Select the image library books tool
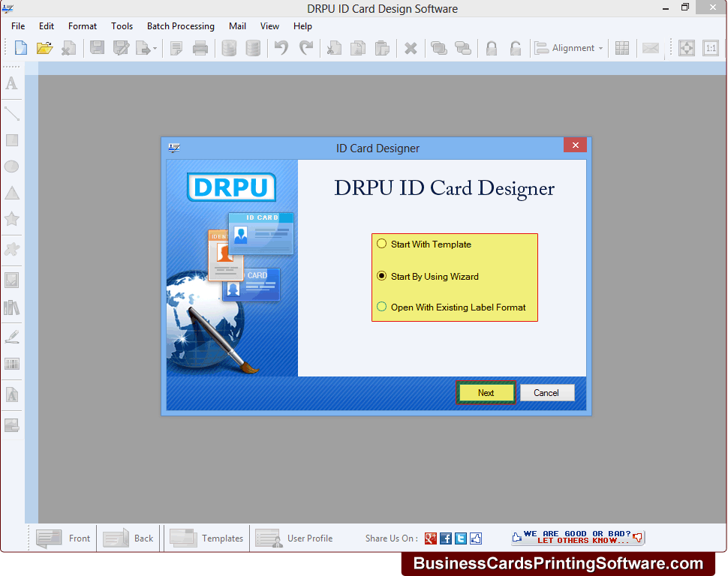Screen dimensions: 728x576 click(x=11, y=307)
